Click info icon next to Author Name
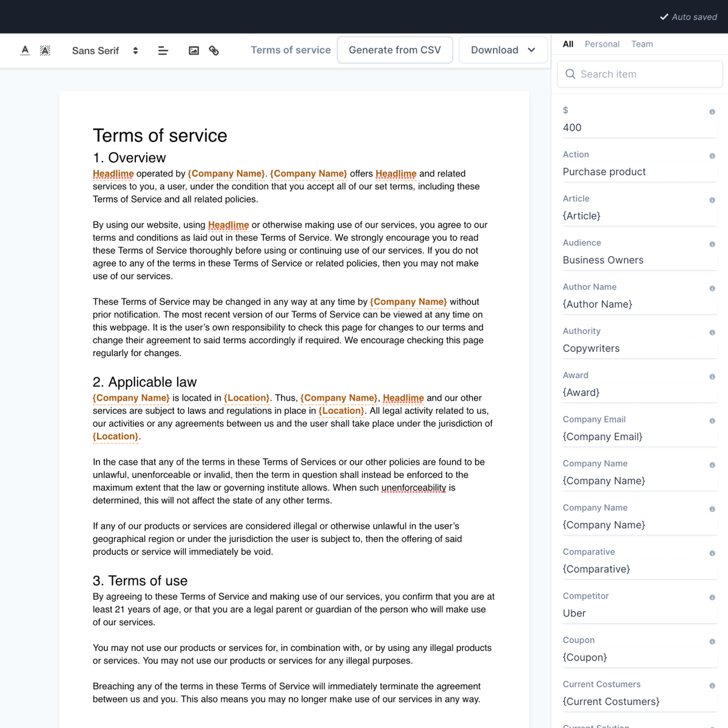The width and height of the screenshot is (728, 728). point(712,289)
